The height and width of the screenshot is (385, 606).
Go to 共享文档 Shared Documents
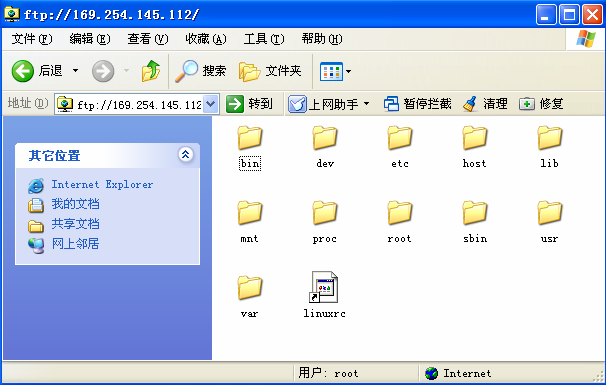[x=75, y=224]
